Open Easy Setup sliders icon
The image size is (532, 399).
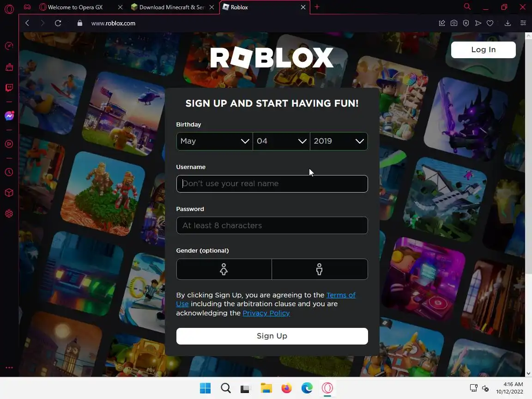[523, 23]
